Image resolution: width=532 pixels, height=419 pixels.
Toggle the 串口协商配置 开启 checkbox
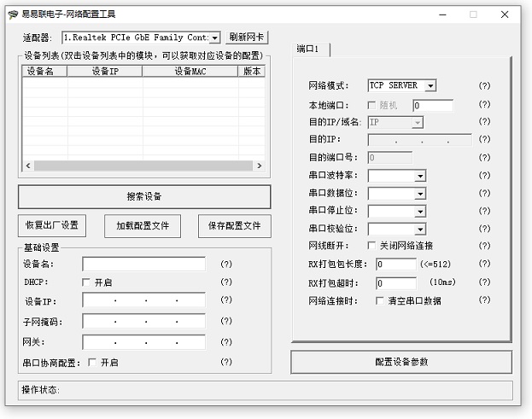click(x=92, y=363)
